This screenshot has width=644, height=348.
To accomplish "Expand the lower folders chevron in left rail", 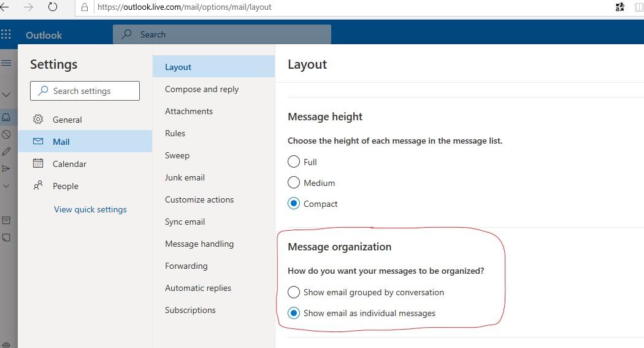I will tap(6, 186).
